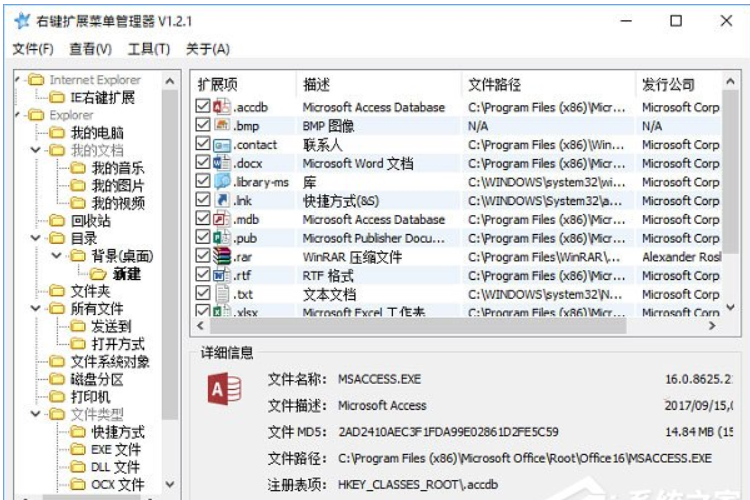
Task: Collapse the 文件类型 tree node
Action: [35, 413]
